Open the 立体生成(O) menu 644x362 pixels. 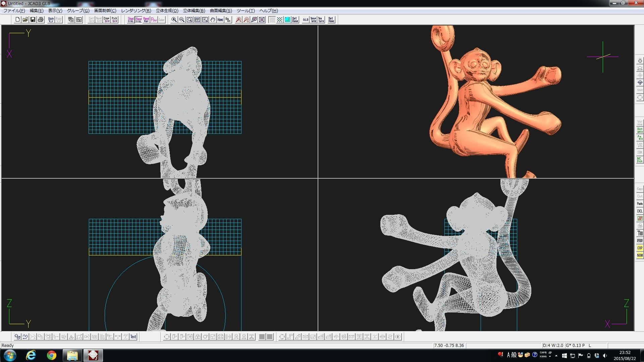(x=167, y=11)
